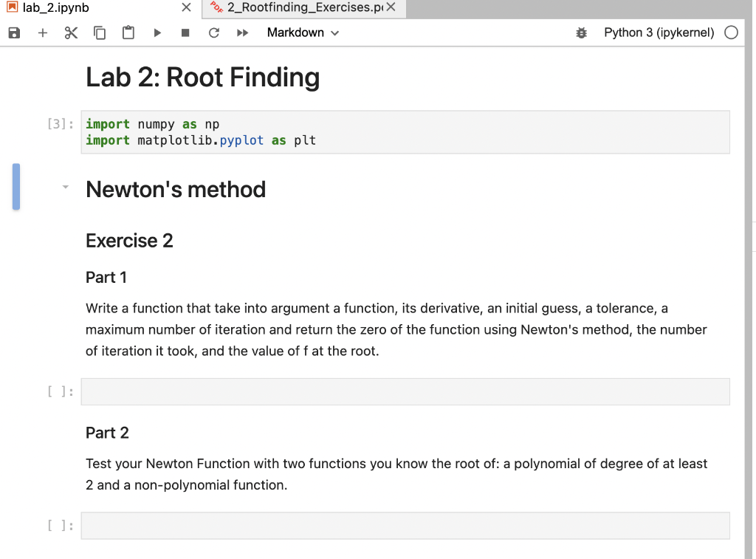
Task: Insert a new cell below
Action: (x=42, y=32)
